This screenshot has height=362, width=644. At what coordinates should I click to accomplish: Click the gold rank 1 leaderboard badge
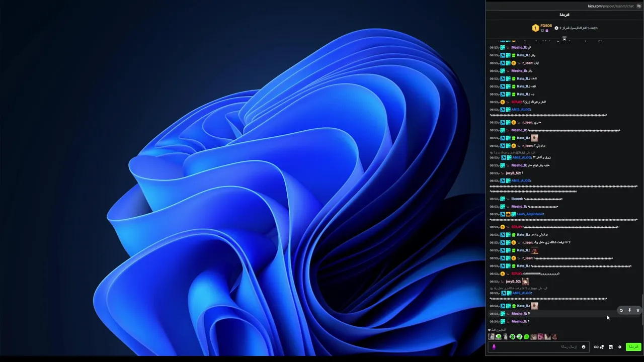pos(535,28)
